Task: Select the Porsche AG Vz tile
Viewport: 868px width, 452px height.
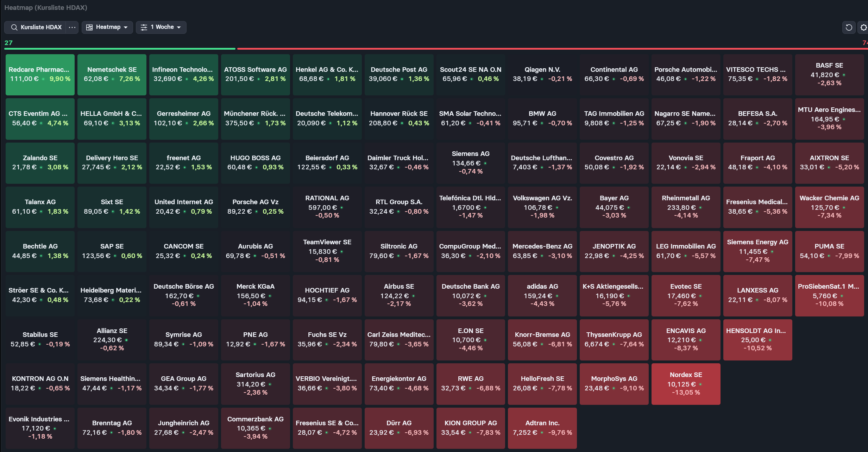Action: [255, 207]
